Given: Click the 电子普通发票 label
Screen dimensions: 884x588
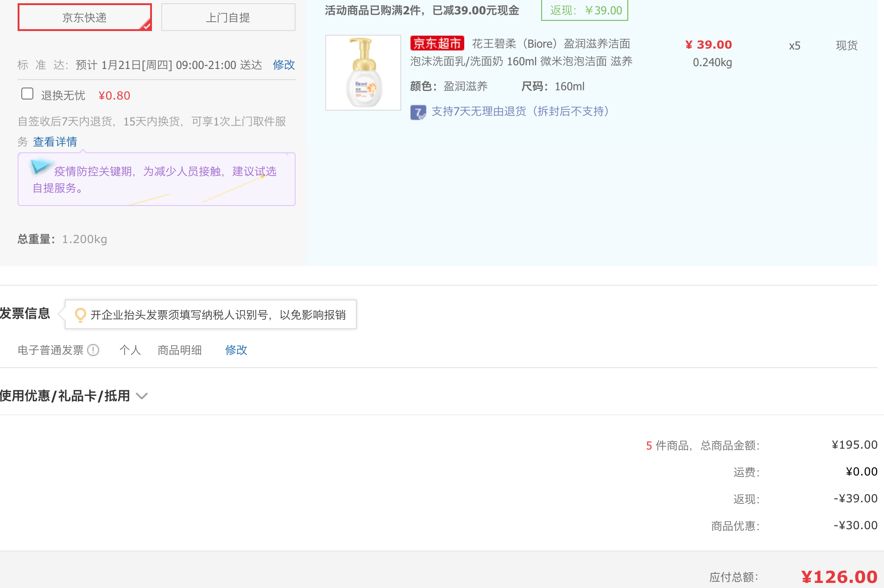Looking at the screenshot, I should [x=51, y=350].
